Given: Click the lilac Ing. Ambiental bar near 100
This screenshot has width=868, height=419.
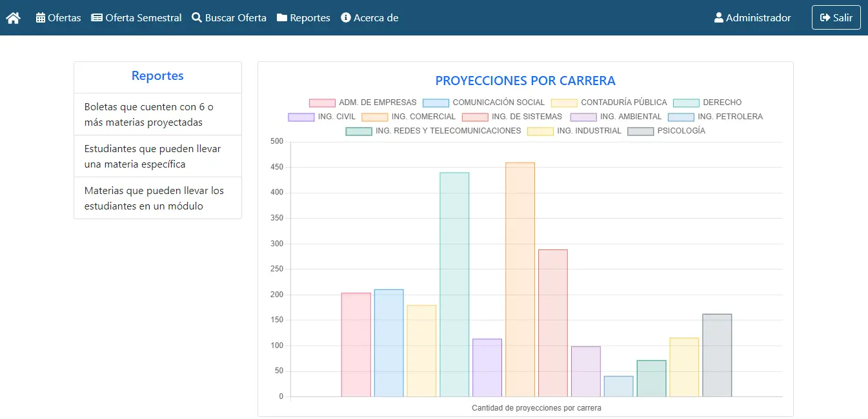Looking at the screenshot, I should click(586, 371).
